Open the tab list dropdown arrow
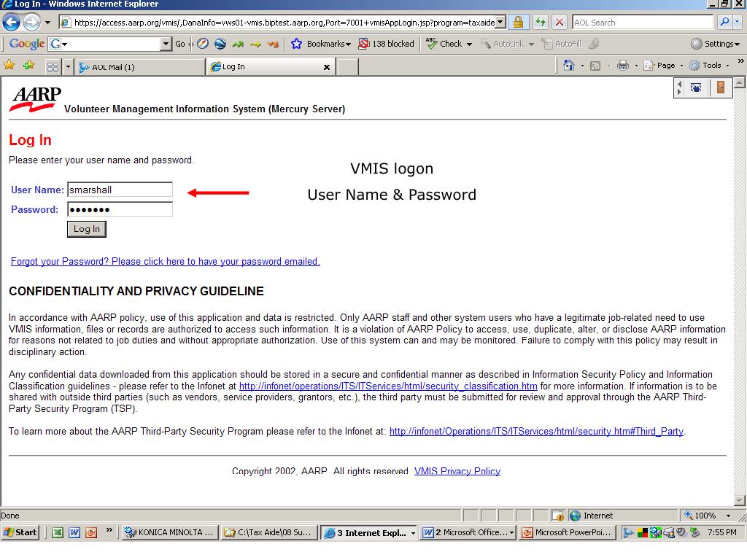The width and height of the screenshot is (747, 560). (x=68, y=66)
